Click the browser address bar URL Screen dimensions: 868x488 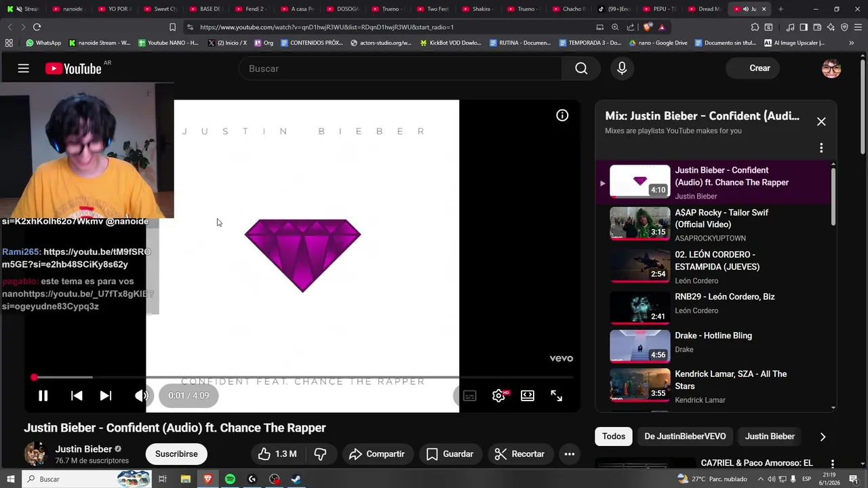(x=327, y=27)
